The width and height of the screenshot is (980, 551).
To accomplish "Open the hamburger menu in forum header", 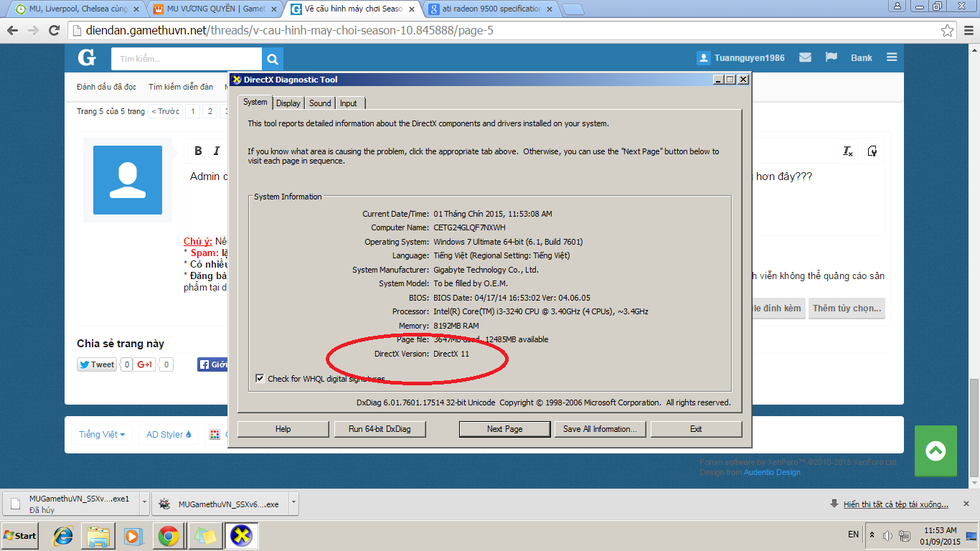I will click(892, 57).
